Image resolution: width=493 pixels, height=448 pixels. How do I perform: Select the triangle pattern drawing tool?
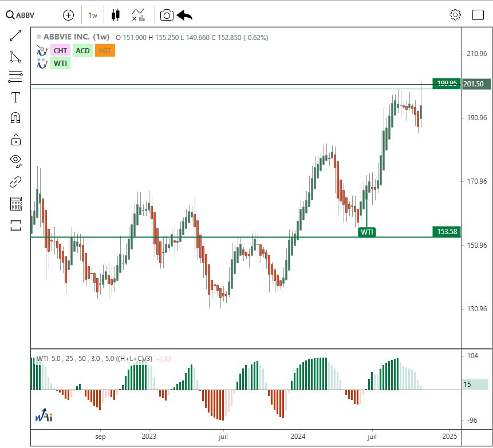(x=15, y=57)
